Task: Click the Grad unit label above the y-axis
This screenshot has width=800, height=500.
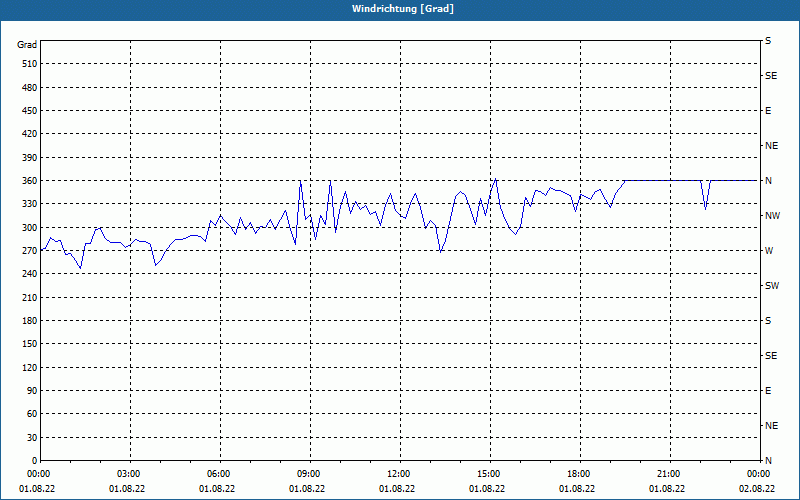Action: pyautogui.click(x=27, y=45)
